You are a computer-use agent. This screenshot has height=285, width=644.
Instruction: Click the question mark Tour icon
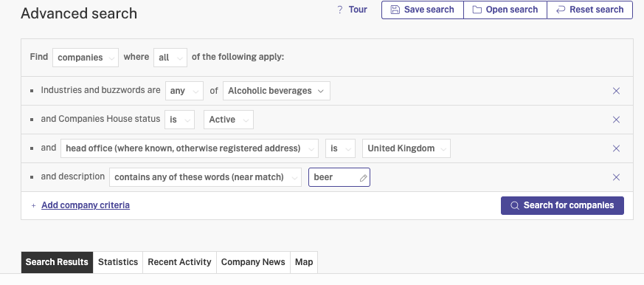[x=339, y=10]
